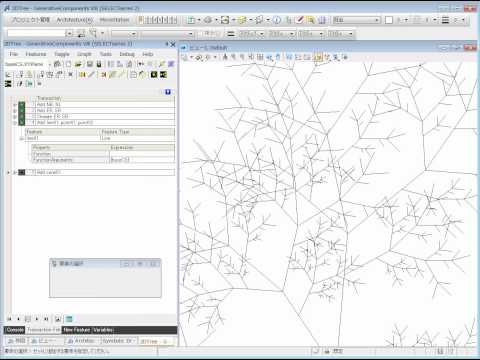Viewport: 480px width, 360px height.
Task: Open the wide empty dropdown in second toolbar row
Action: tap(167, 34)
